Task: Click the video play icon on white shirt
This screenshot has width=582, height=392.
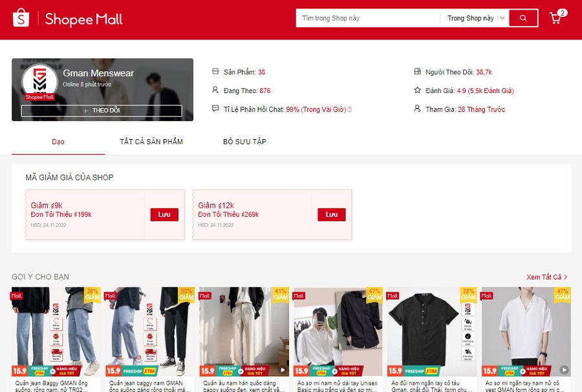Action: [564, 370]
